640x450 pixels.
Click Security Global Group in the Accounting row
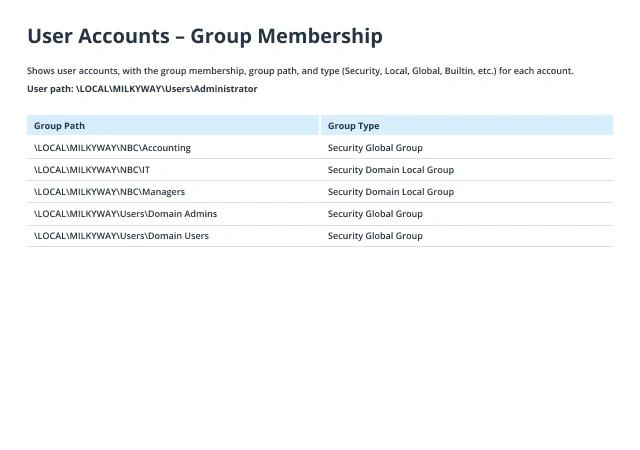[x=375, y=148]
